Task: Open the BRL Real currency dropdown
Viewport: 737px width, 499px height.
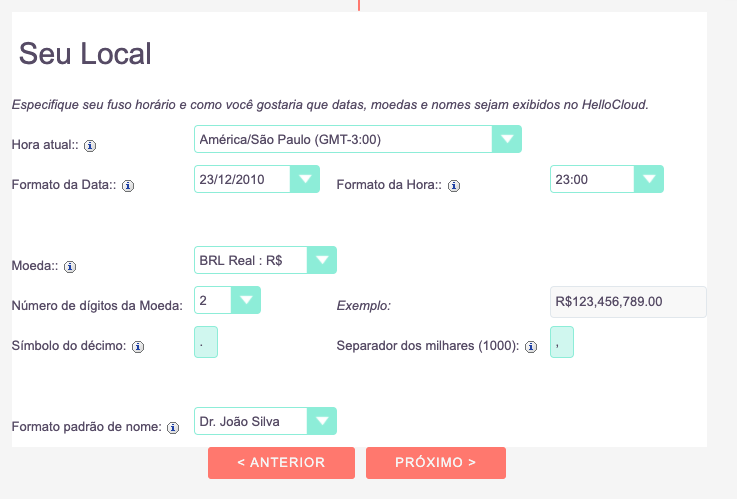Action: click(265, 260)
